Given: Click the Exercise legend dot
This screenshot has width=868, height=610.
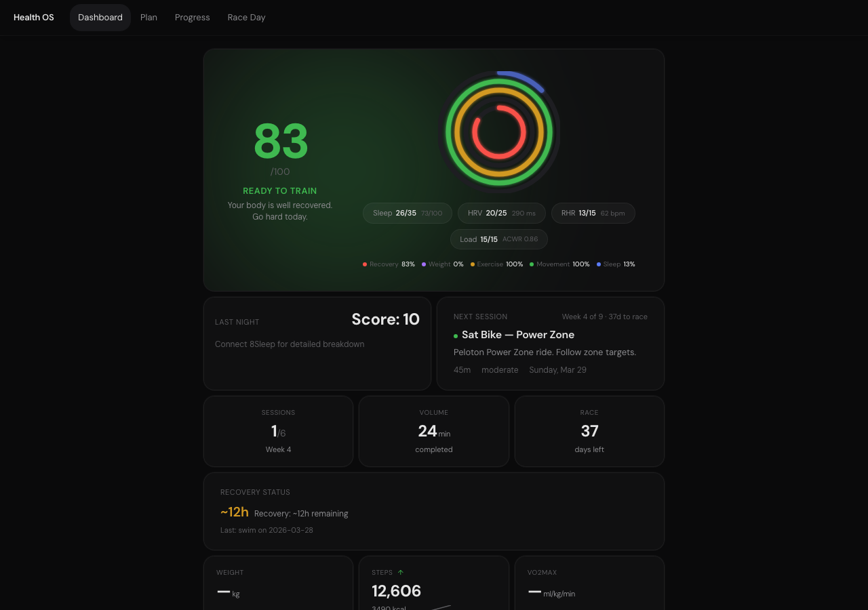Looking at the screenshot, I should point(473,264).
